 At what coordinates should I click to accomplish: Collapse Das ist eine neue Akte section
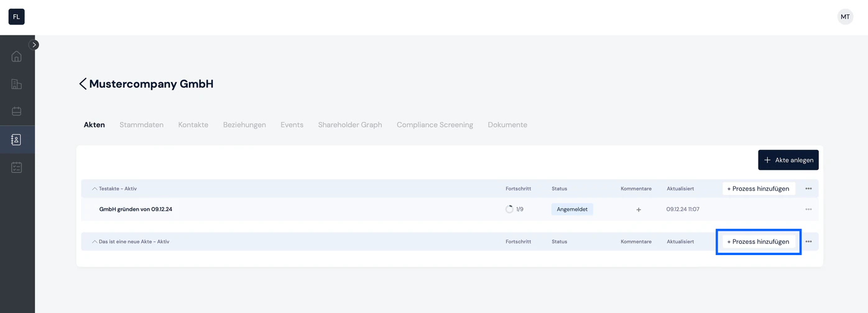pyautogui.click(x=95, y=241)
